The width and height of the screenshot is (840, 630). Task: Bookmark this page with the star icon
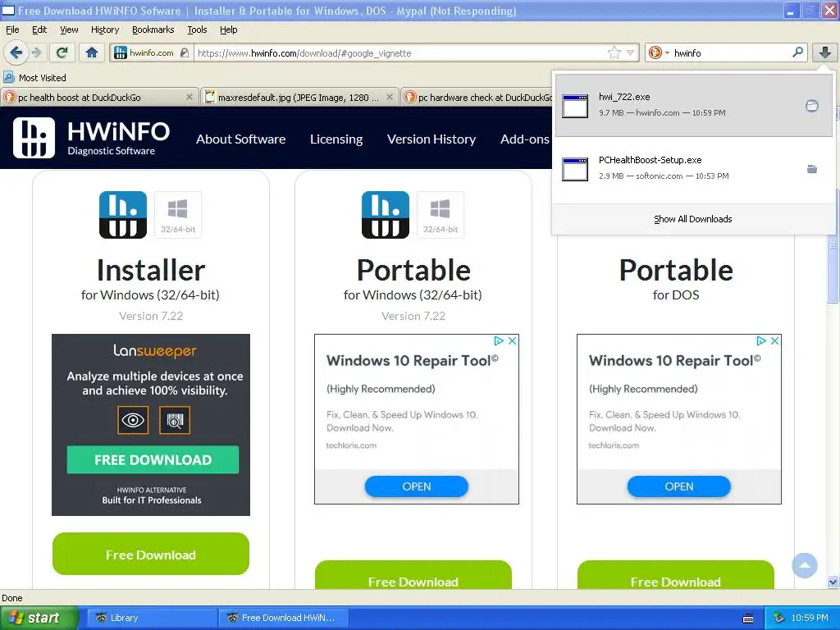coord(614,52)
